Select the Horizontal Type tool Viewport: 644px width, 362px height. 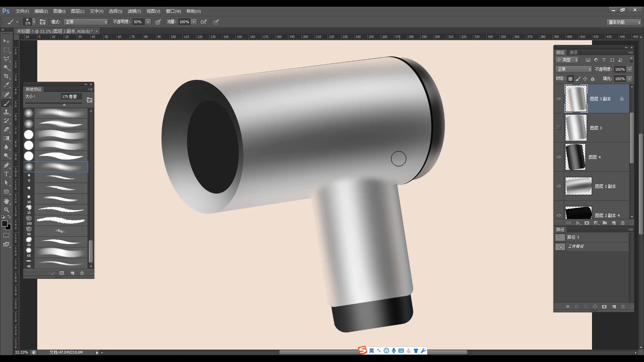point(6,174)
